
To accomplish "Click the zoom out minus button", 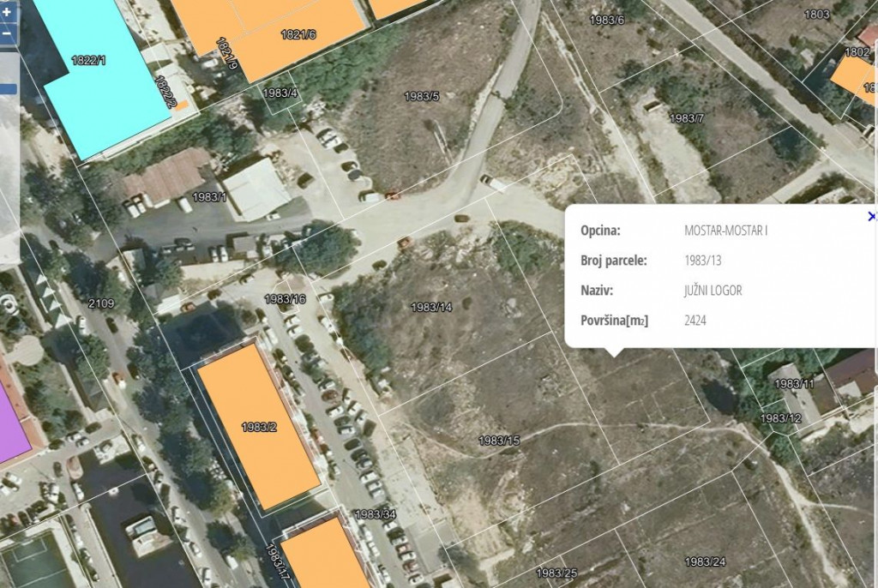I will [x=7, y=33].
